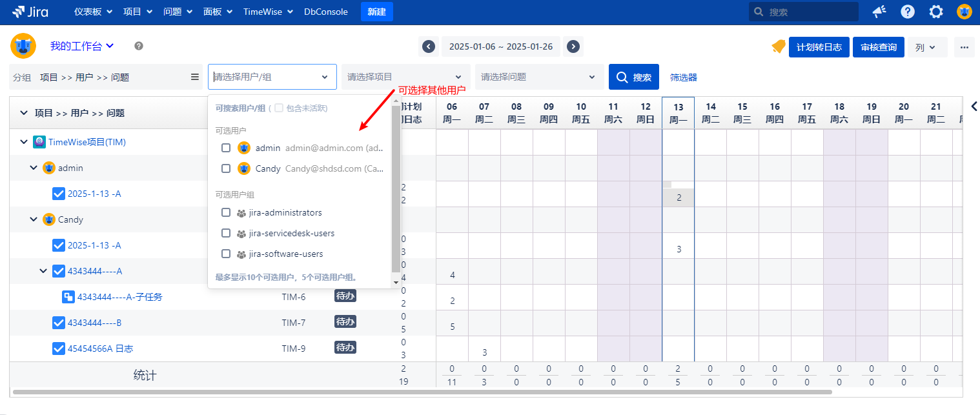Select the jira-administrators group checkbox
980x415 pixels.
(x=226, y=212)
